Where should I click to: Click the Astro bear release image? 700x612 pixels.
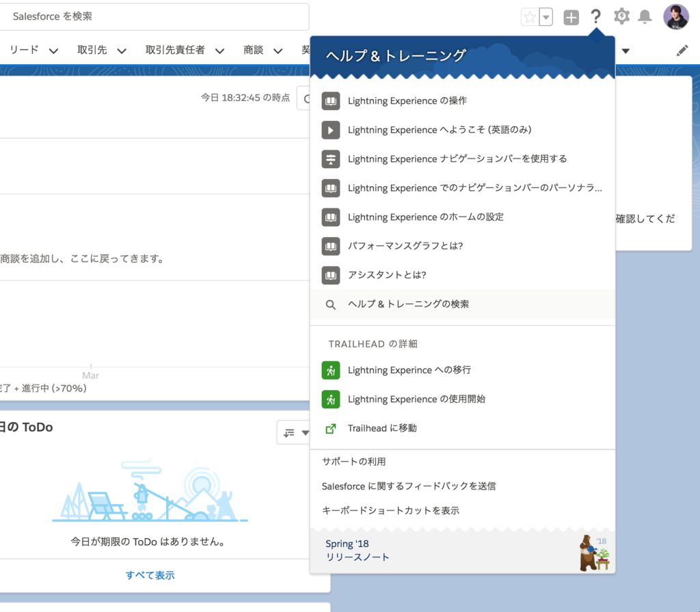click(x=594, y=553)
